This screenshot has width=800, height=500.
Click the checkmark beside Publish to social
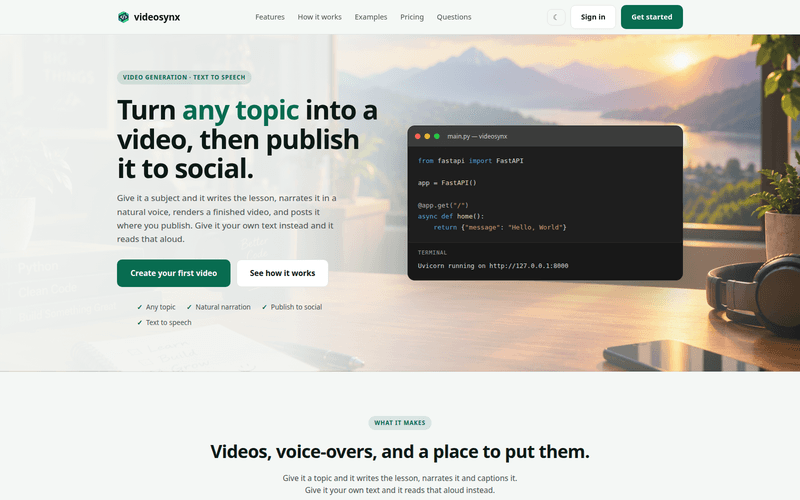[x=264, y=307]
